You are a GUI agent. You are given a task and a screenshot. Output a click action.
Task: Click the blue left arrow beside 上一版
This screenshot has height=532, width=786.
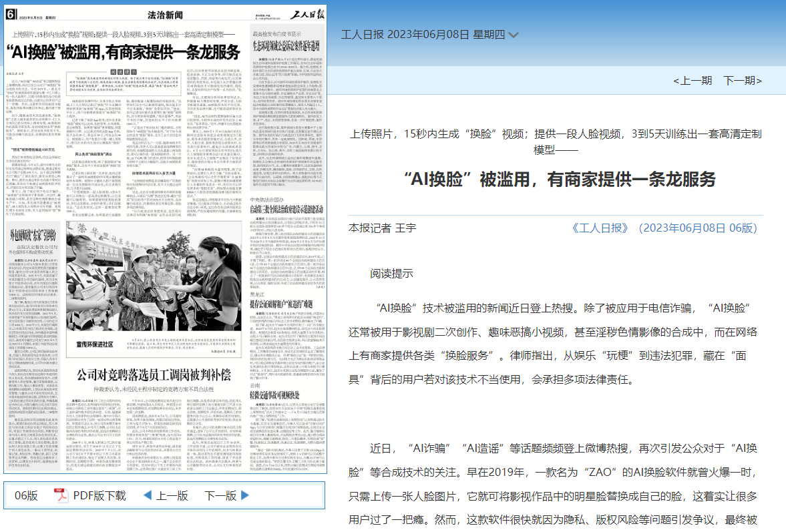pyautogui.click(x=148, y=495)
